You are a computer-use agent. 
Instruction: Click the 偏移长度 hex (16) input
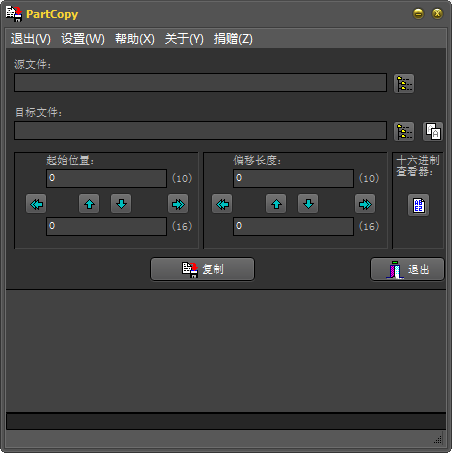tap(293, 226)
